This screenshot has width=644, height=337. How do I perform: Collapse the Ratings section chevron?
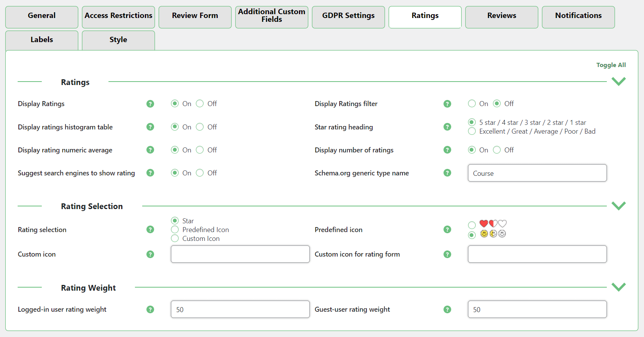click(x=618, y=81)
